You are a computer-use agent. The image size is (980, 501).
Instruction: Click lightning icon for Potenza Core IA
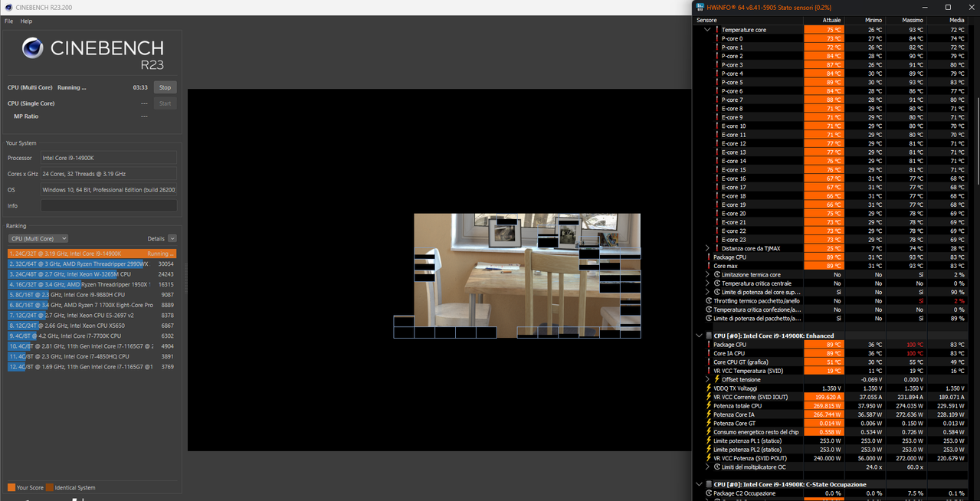[709, 414]
